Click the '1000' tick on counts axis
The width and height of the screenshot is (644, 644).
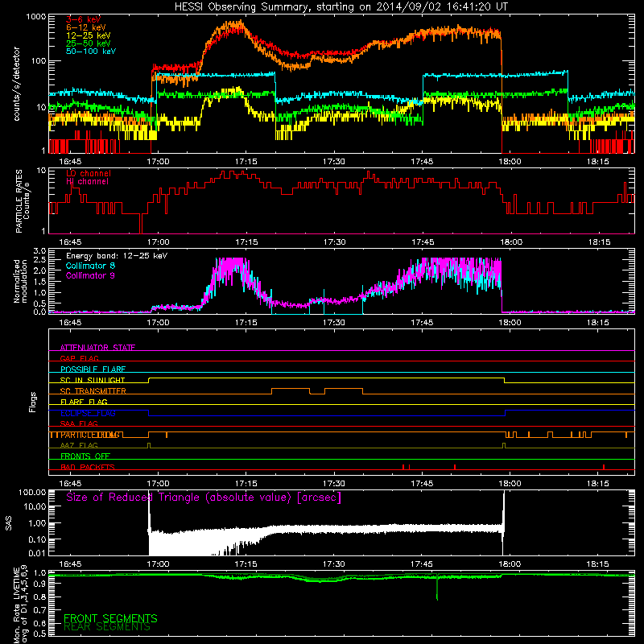click(x=35, y=17)
